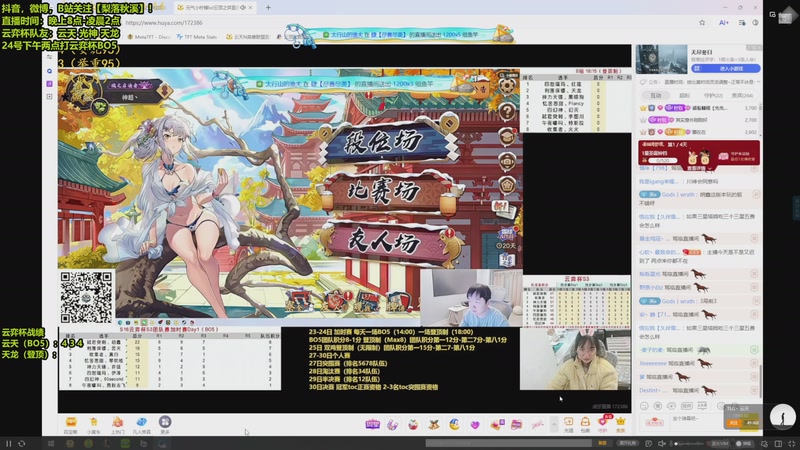800x450 pixels.
Task: Click the 无尽冬日 game promo thumbnail
Action: point(661,60)
